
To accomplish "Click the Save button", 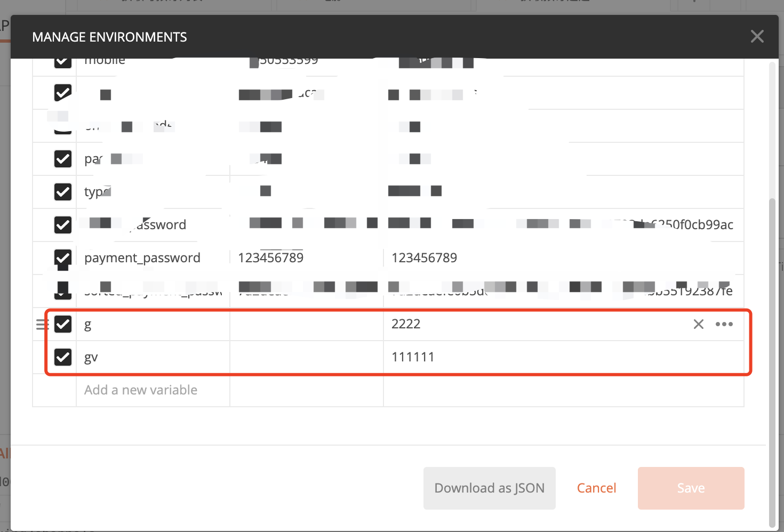I will coord(690,488).
